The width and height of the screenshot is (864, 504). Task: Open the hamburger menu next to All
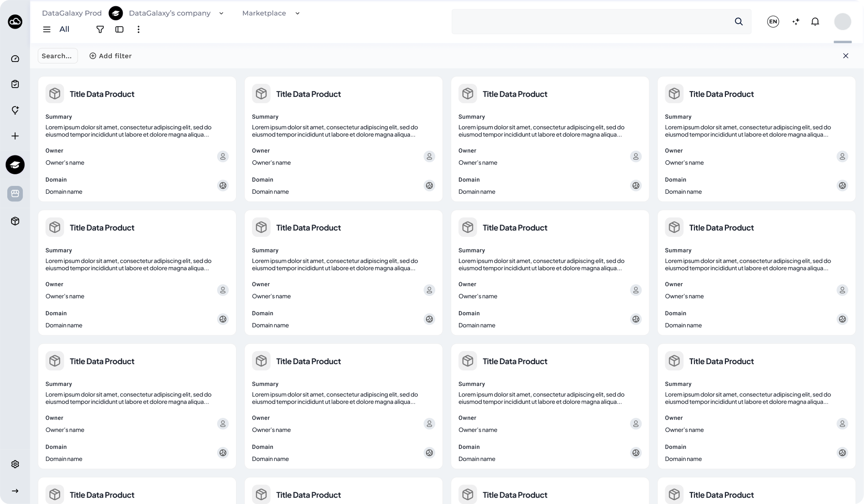pos(47,30)
